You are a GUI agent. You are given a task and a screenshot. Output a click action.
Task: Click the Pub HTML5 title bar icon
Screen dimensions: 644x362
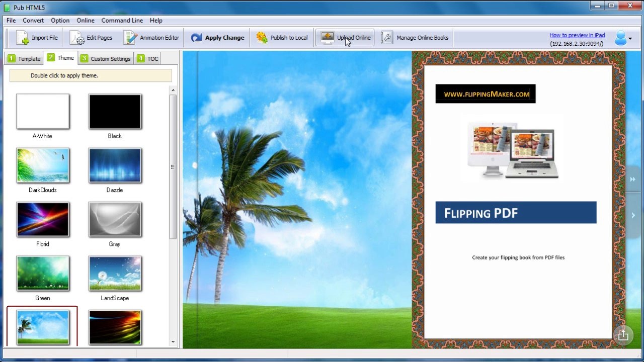[x=7, y=7]
